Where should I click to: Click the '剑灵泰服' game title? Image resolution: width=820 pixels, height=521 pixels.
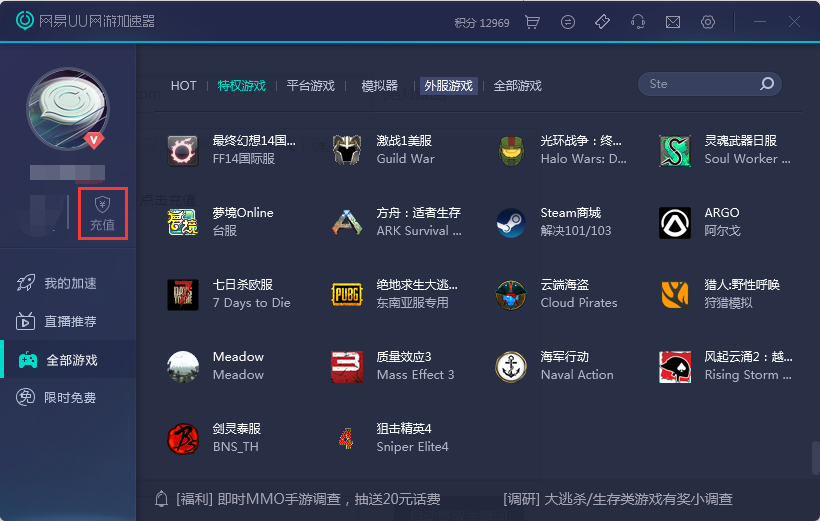pos(237,428)
